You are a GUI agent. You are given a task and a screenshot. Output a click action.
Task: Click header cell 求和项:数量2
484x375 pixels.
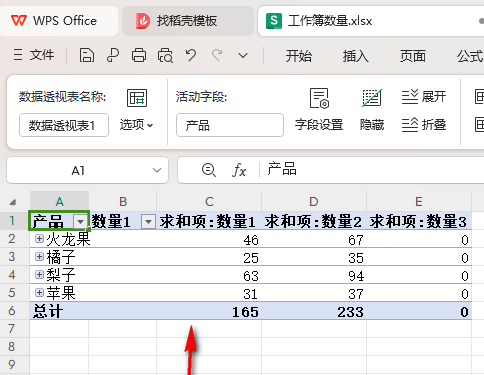[314, 221]
